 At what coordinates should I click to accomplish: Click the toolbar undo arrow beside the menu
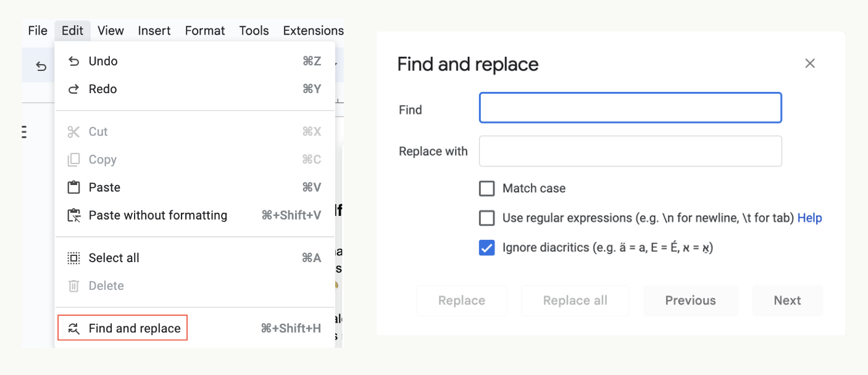point(41,67)
